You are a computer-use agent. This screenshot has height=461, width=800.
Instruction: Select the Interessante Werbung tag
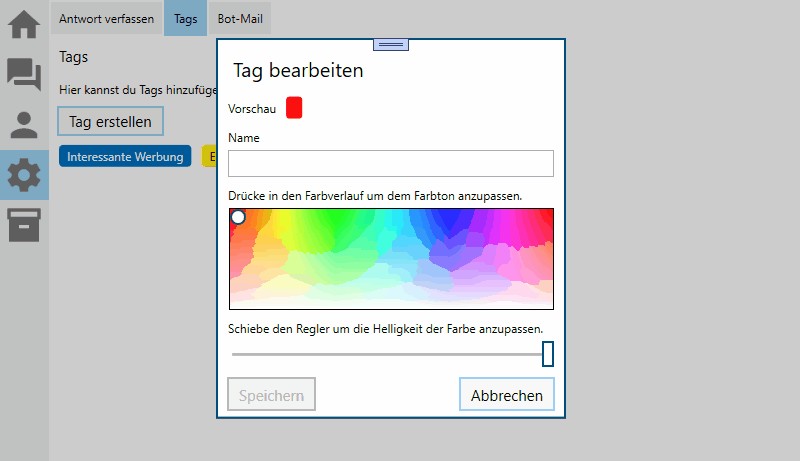point(125,157)
